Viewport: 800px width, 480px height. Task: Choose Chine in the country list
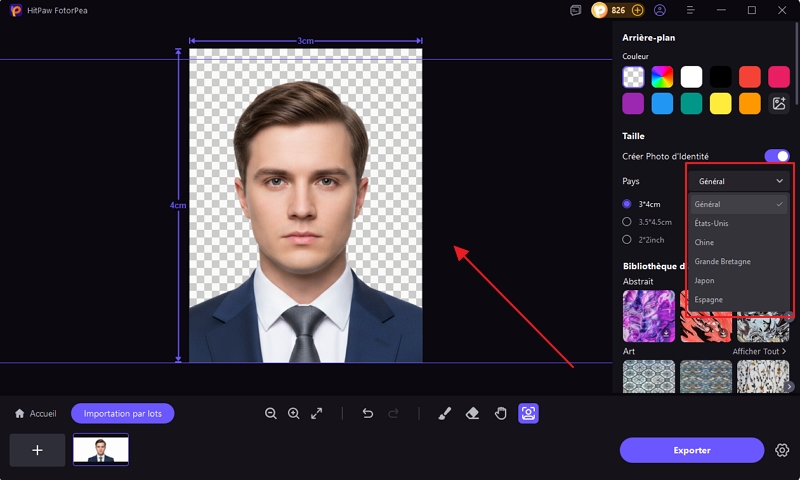[739, 242]
